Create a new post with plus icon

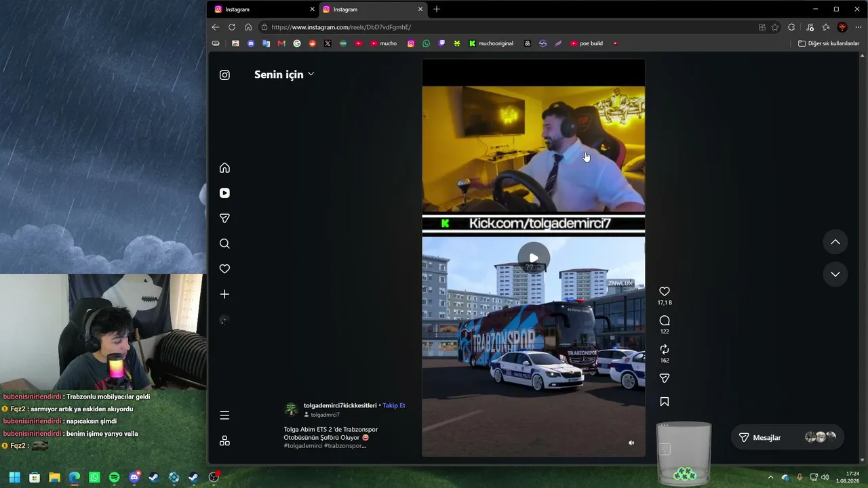[x=224, y=294]
